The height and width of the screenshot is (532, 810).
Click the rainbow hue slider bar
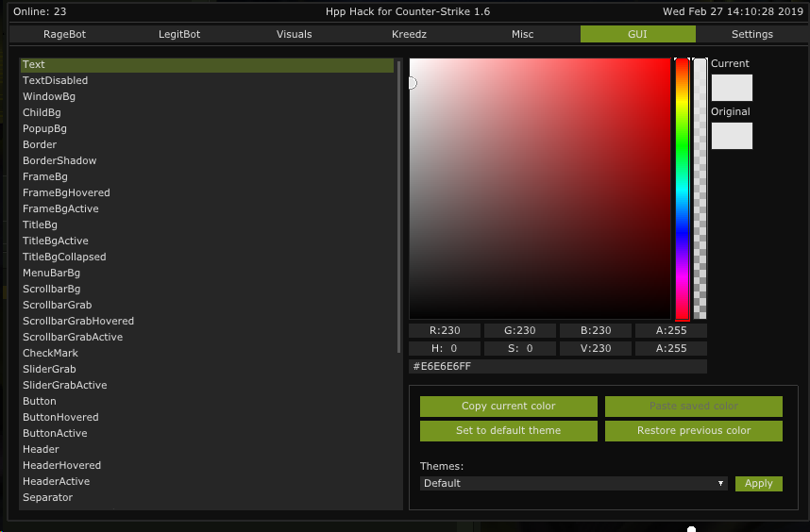[682, 189]
